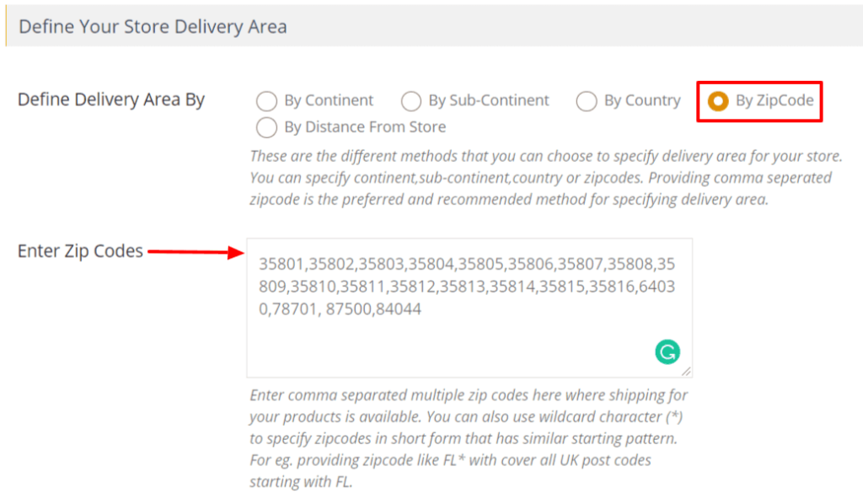Click the Enter Zip Codes label
Viewport: 863px width, 504px height.
click(x=80, y=250)
